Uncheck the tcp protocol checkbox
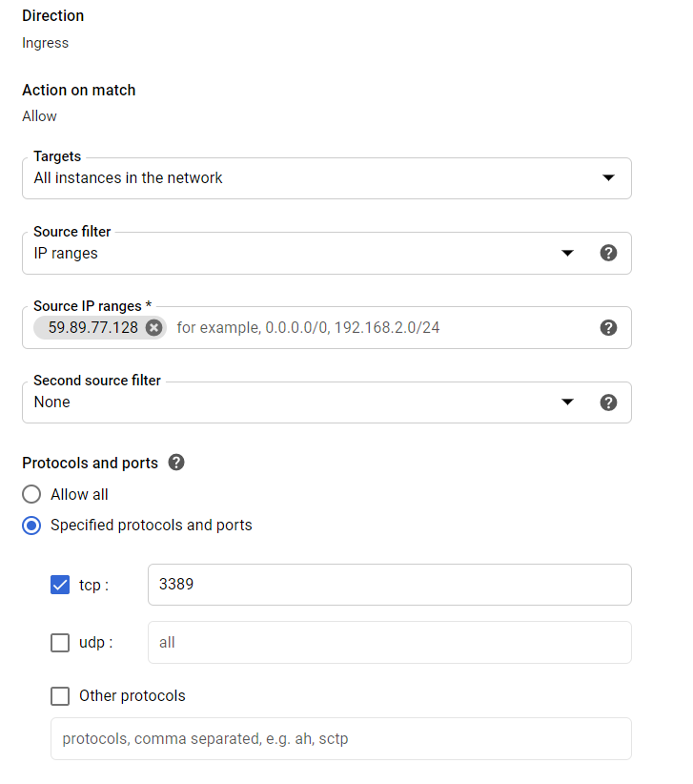 click(60, 585)
